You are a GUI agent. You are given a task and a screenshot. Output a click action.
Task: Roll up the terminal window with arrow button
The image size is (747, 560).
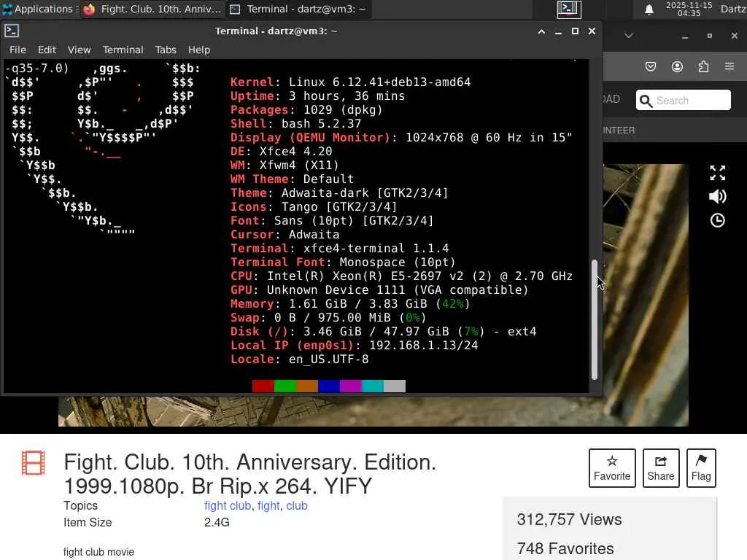pyautogui.click(x=541, y=31)
